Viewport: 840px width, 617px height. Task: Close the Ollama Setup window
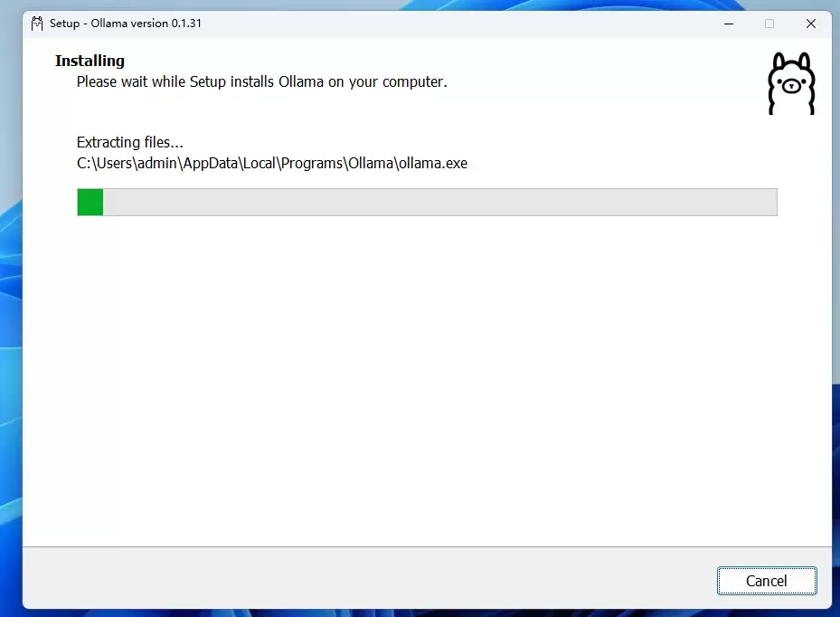810,24
